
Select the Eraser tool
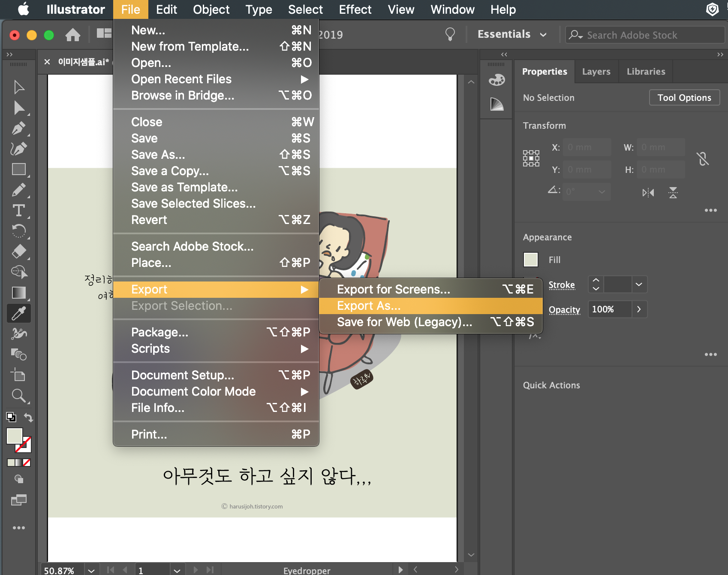pos(19,251)
